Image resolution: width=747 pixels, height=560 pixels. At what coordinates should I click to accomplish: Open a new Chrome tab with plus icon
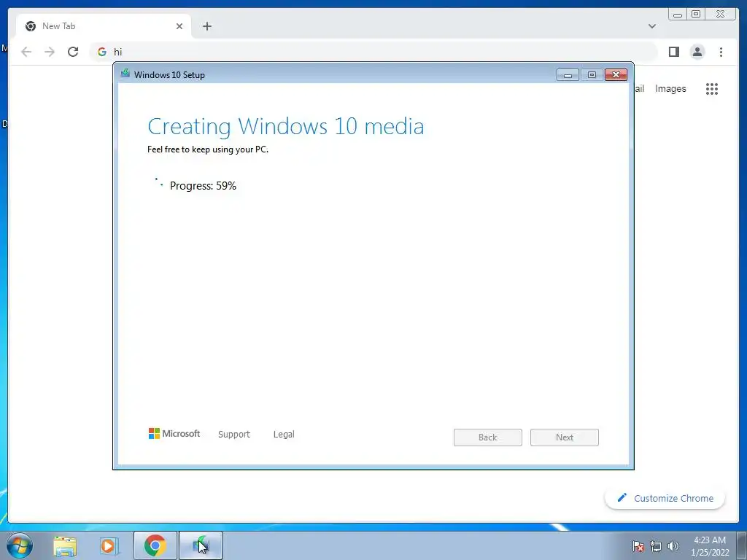pos(206,26)
